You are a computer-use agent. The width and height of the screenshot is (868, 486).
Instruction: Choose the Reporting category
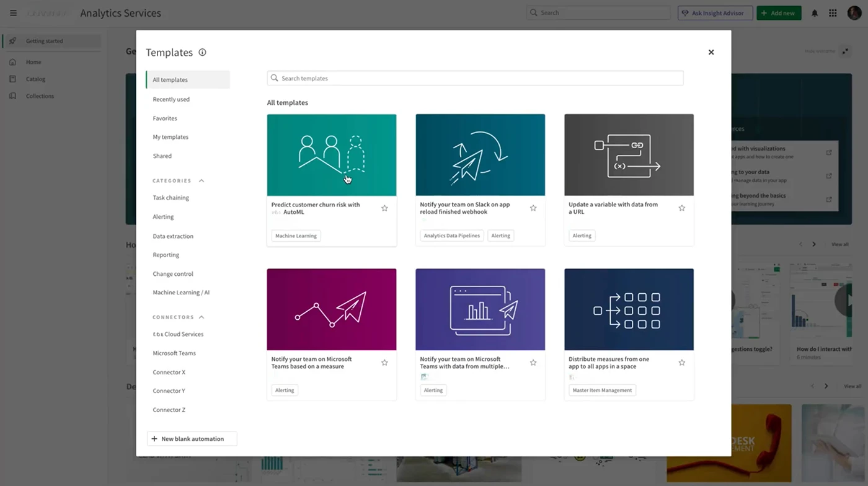[x=166, y=255]
